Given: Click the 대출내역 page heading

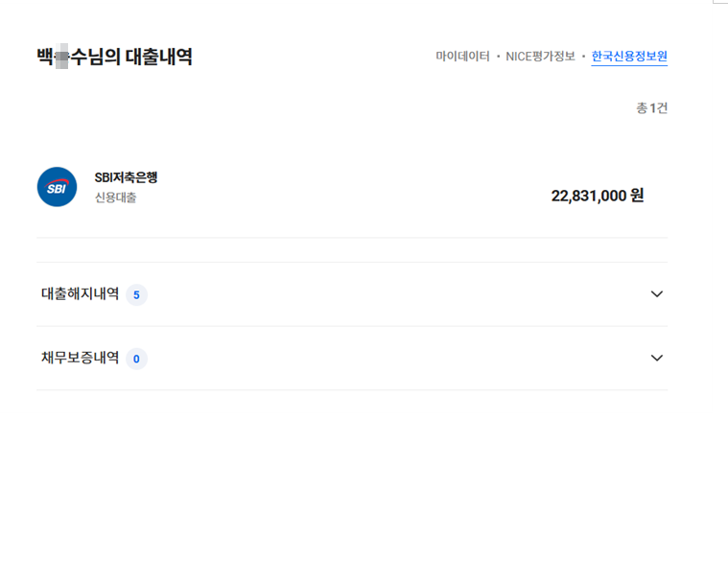Looking at the screenshot, I should pos(159,57).
